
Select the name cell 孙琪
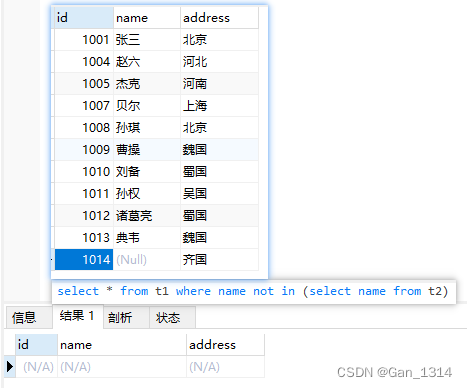147,128
